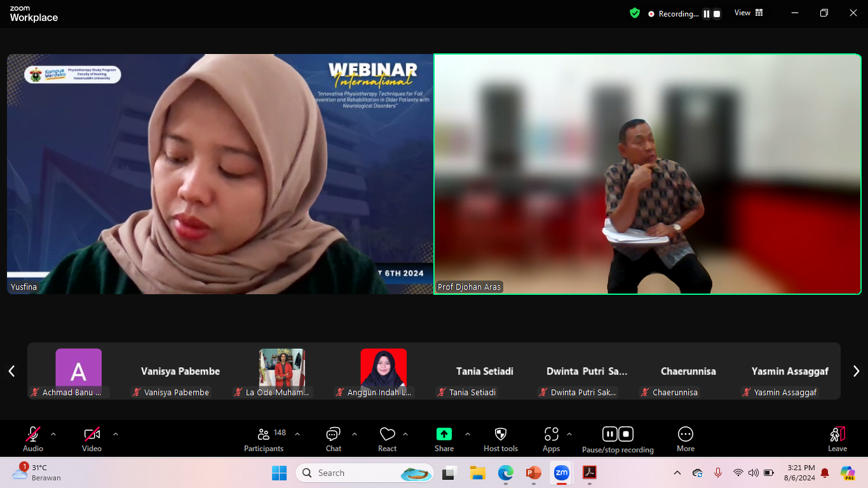Open the Participants panel
Viewport: 868px width, 488px height.
[x=264, y=439]
